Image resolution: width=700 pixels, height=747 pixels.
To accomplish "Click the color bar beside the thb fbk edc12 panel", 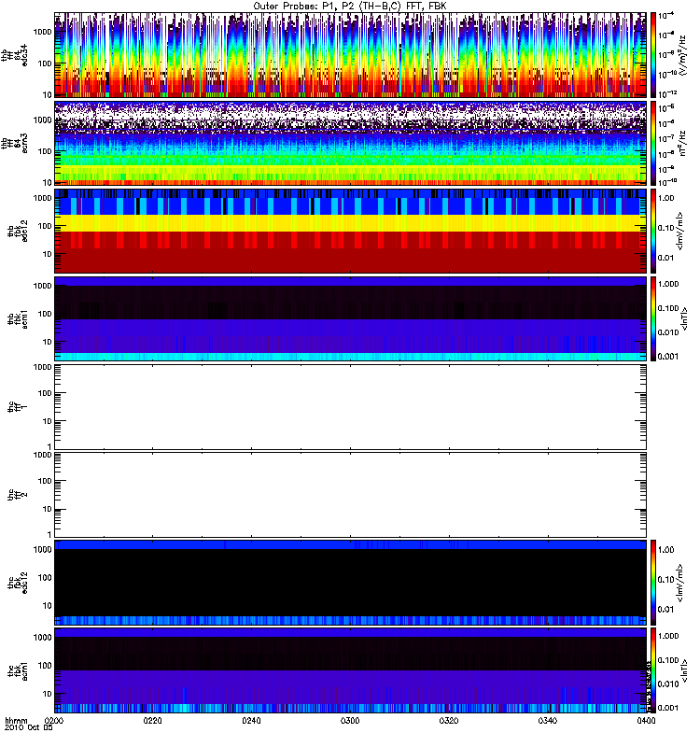I will click(x=653, y=231).
